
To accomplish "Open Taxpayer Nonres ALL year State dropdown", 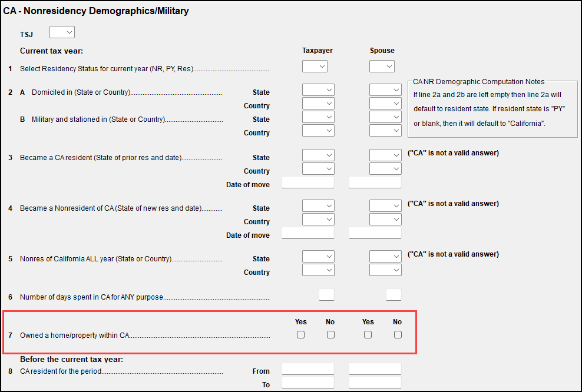I will tap(318, 257).
